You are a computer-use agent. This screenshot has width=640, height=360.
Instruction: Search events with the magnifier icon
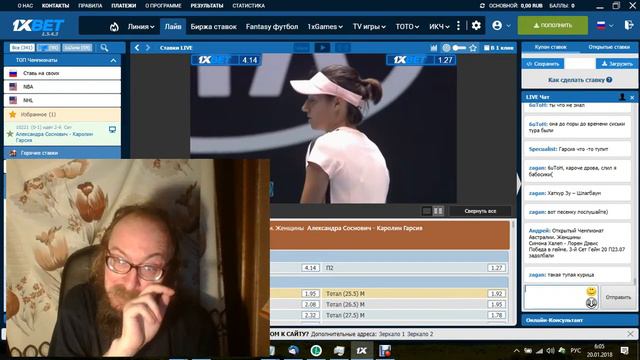click(104, 48)
